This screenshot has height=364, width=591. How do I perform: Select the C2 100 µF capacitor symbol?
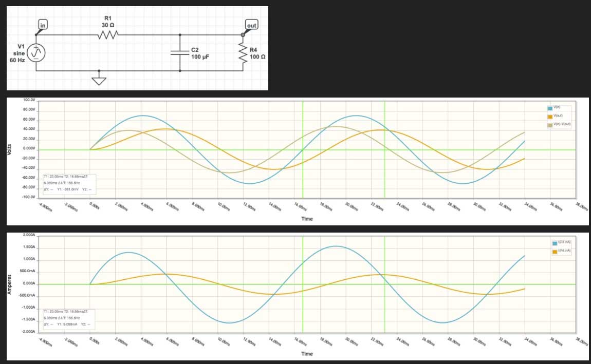(x=180, y=53)
